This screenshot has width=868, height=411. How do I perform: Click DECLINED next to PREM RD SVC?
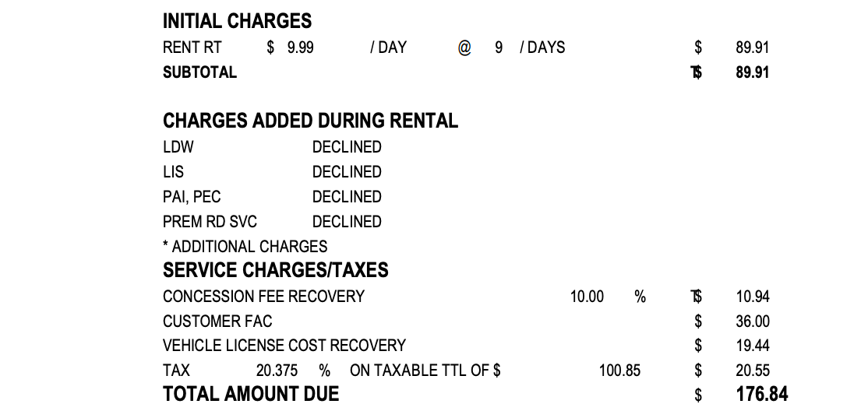347,222
